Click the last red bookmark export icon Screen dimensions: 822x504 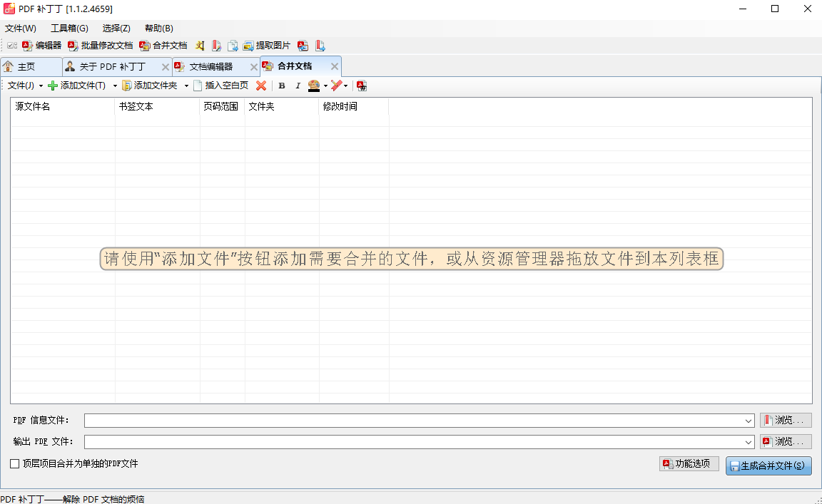point(320,46)
